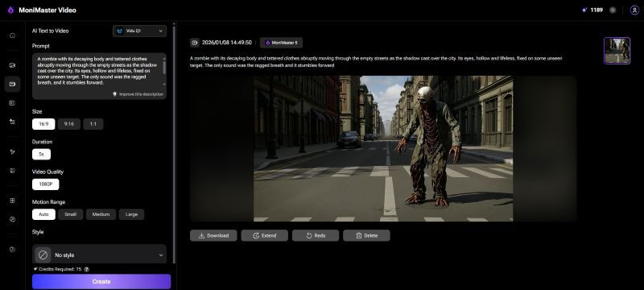Click the purple Create button

pos(101,282)
